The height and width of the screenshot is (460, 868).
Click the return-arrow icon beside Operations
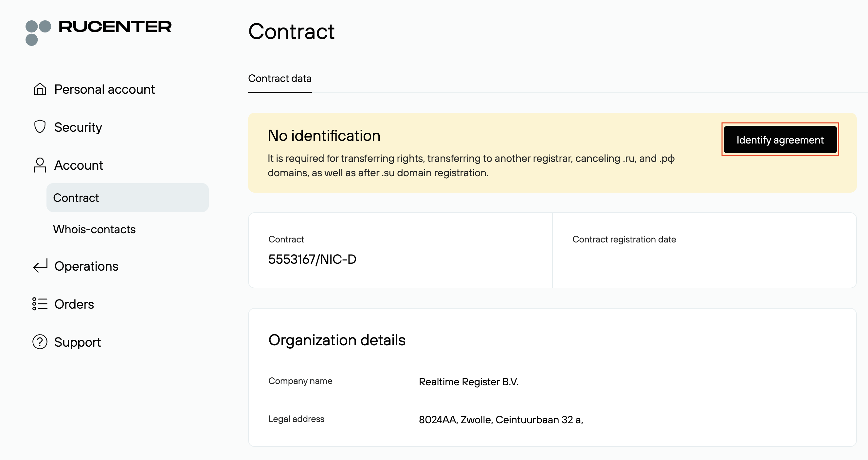[x=40, y=266]
